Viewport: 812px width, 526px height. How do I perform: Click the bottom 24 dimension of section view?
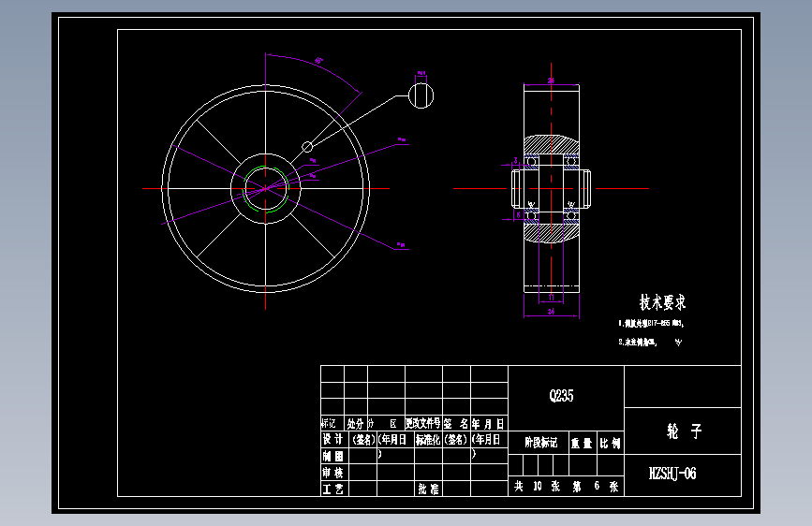tap(551, 311)
